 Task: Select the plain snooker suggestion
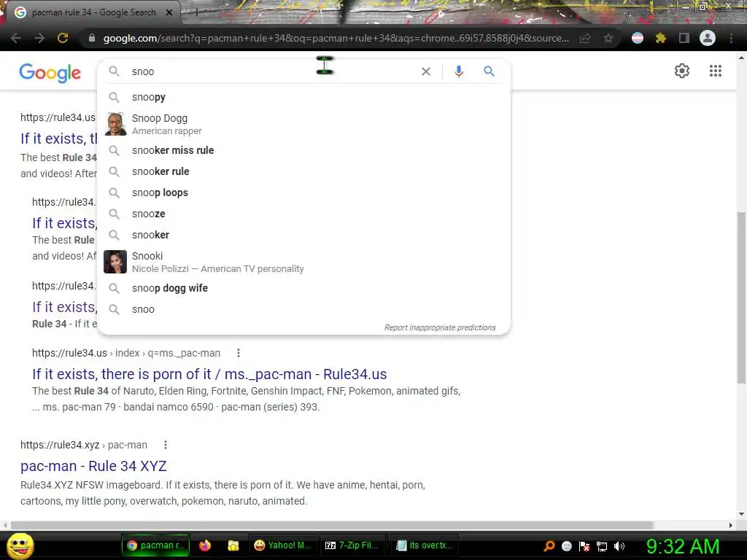point(304,235)
